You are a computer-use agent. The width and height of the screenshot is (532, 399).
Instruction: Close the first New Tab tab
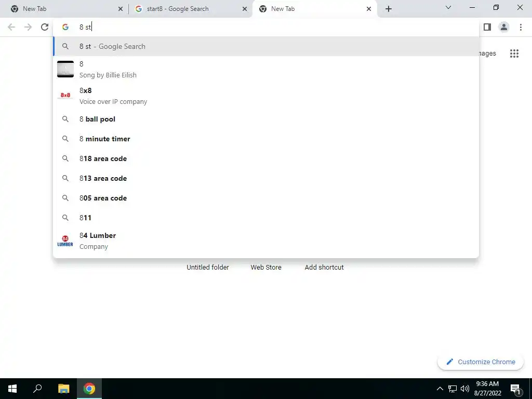[x=121, y=9]
